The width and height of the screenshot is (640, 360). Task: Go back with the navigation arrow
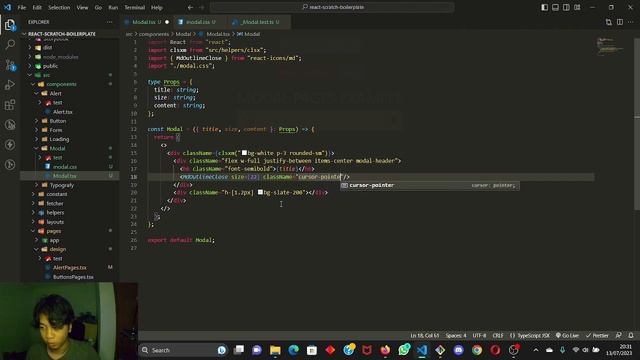pyautogui.click(x=191, y=7)
